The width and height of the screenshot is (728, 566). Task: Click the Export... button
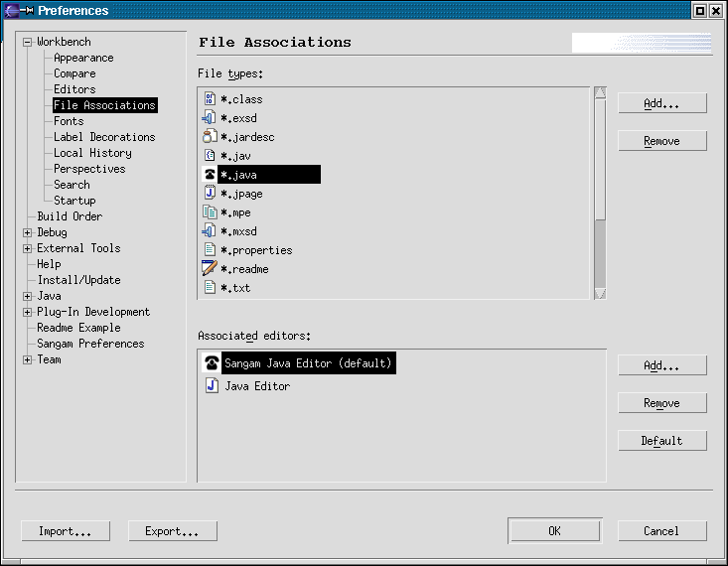tap(172, 531)
